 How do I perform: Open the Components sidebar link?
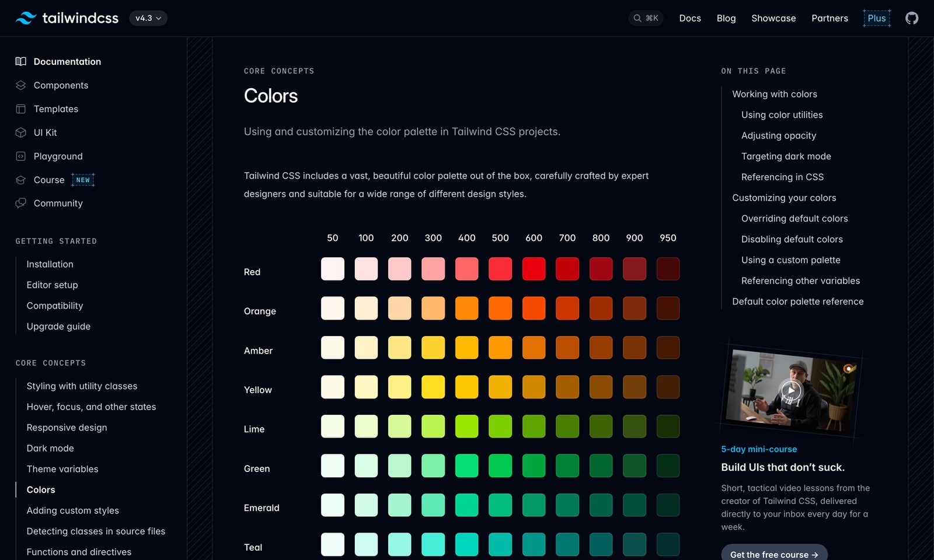tap(61, 85)
